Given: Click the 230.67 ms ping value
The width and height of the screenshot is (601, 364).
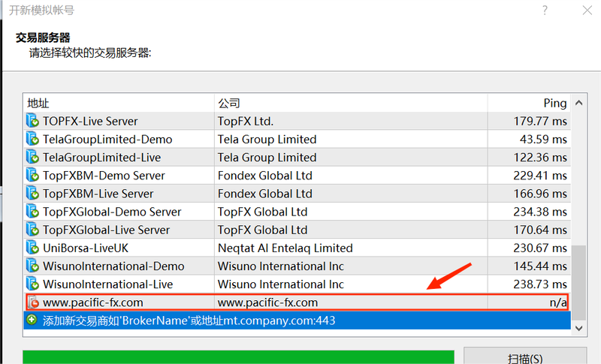Looking at the screenshot, I should coord(540,248).
